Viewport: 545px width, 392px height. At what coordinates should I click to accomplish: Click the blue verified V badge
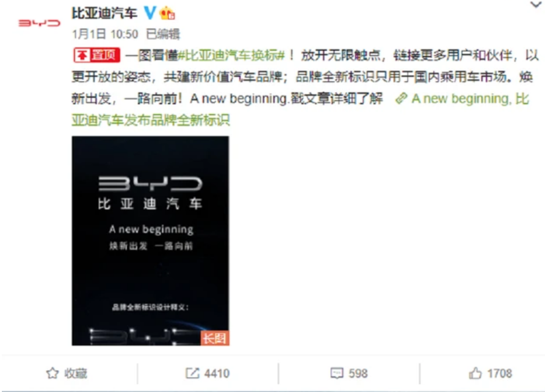(150, 13)
